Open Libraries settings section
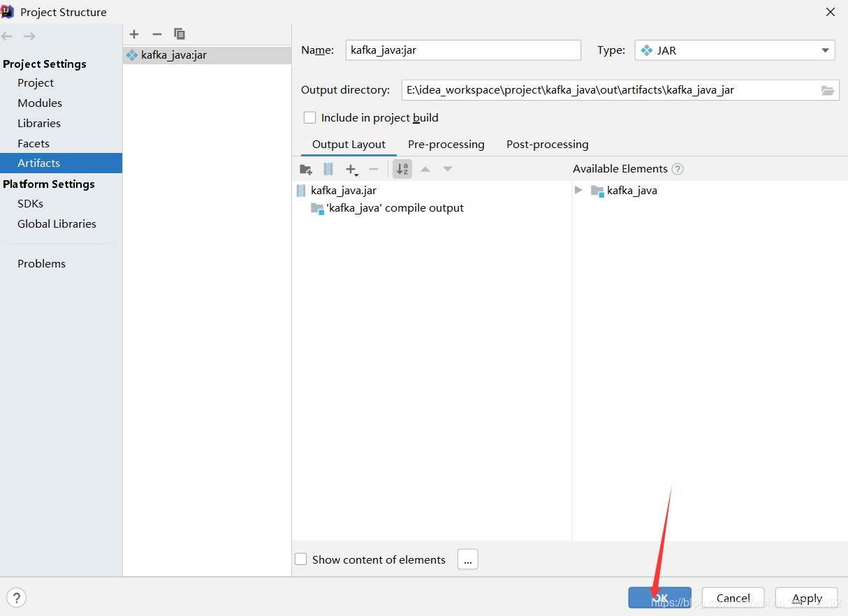The image size is (848, 616). tap(39, 124)
